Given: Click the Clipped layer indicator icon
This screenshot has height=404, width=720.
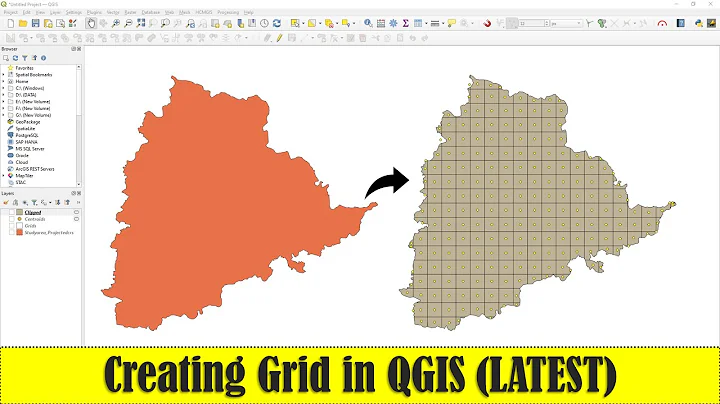Looking at the screenshot, I should click(x=76, y=212).
